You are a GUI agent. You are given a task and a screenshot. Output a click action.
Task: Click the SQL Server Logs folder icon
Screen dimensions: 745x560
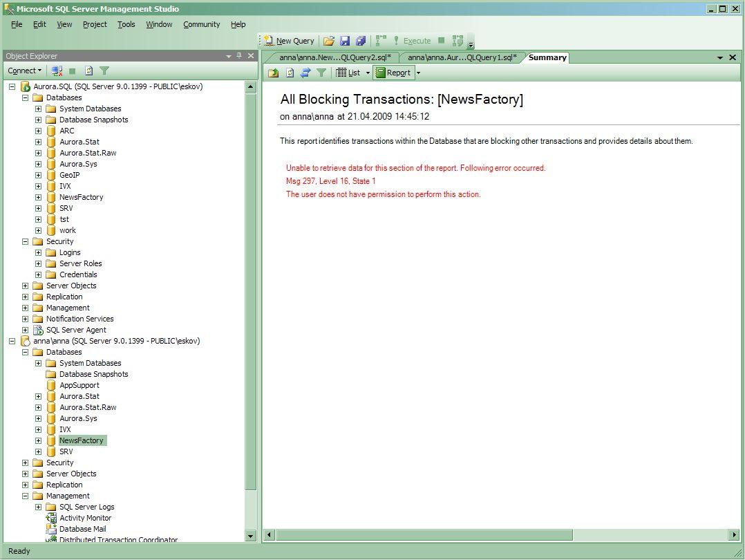(51, 507)
